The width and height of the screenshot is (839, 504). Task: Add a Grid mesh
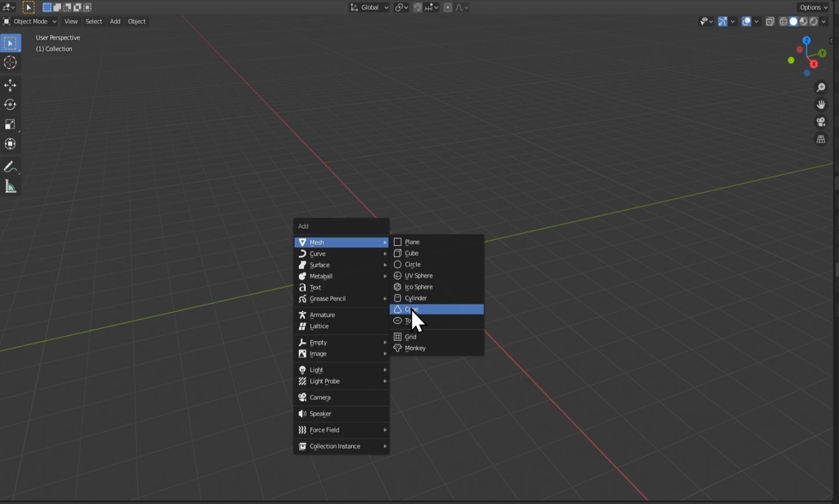[x=436, y=336]
